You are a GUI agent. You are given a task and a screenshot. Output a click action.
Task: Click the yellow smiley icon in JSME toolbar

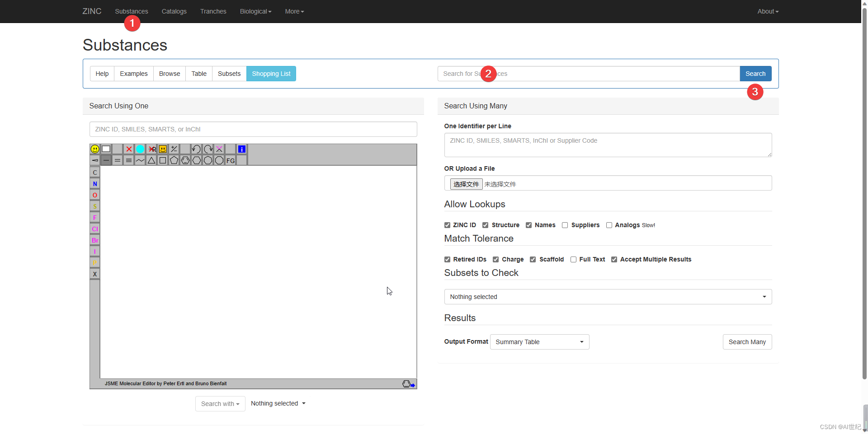[x=95, y=149]
